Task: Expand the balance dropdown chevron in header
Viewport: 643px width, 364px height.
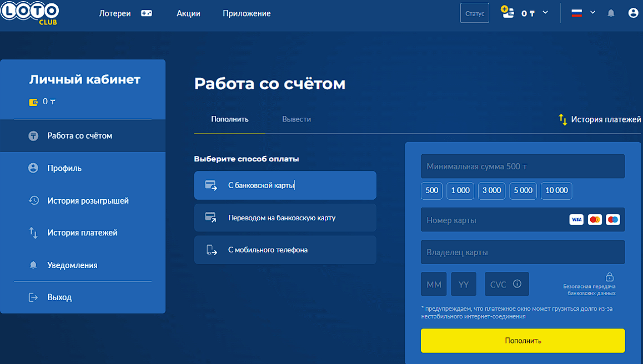Action: pyautogui.click(x=545, y=13)
